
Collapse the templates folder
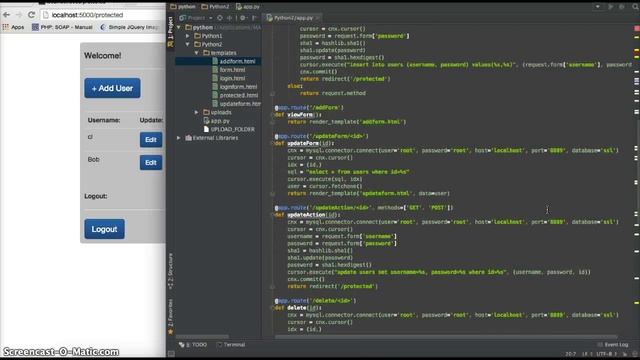click(196, 53)
